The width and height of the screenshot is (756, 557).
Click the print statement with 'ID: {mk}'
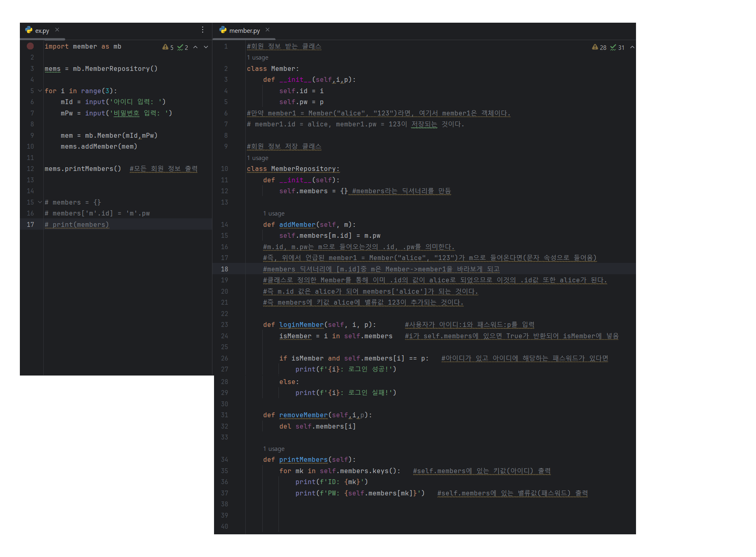(332, 482)
